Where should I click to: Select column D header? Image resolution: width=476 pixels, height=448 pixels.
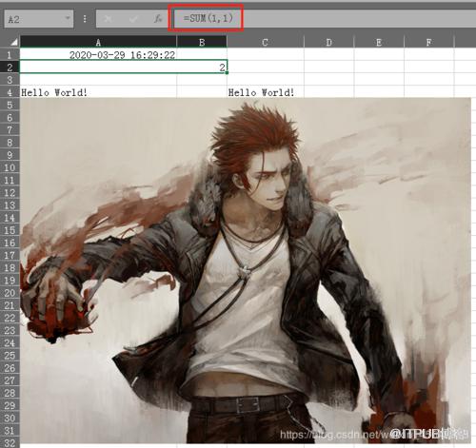pyautogui.click(x=328, y=42)
